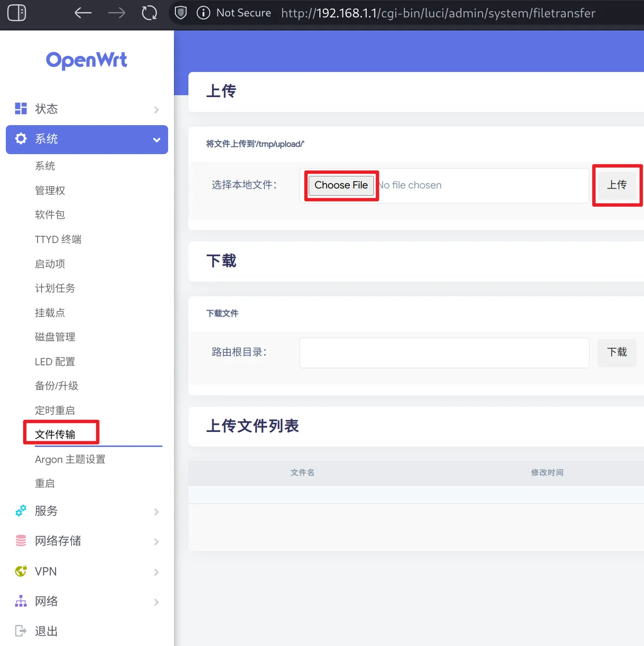
Task: Click the 网络存储 menu label
Action: pyautogui.click(x=58, y=541)
